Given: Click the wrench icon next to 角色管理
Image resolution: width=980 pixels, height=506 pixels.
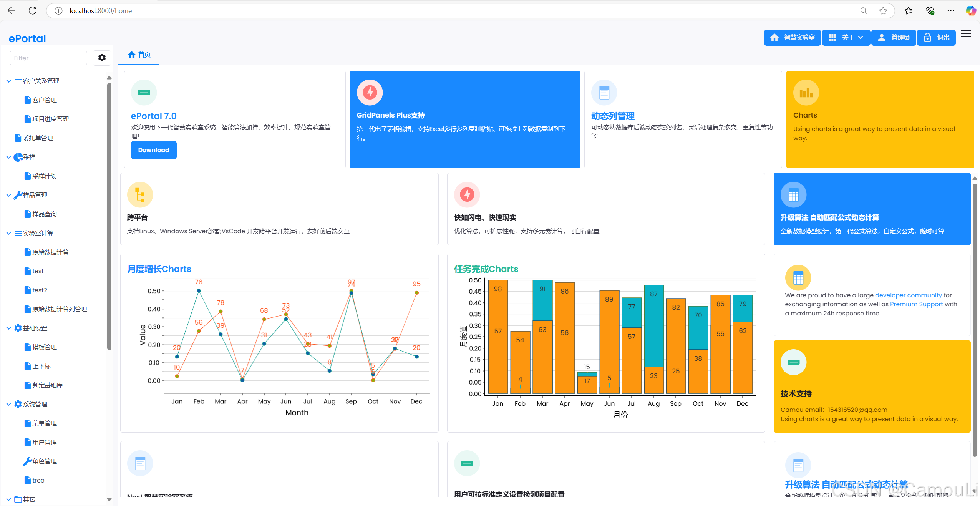Looking at the screenshot, I should [27, 461].
